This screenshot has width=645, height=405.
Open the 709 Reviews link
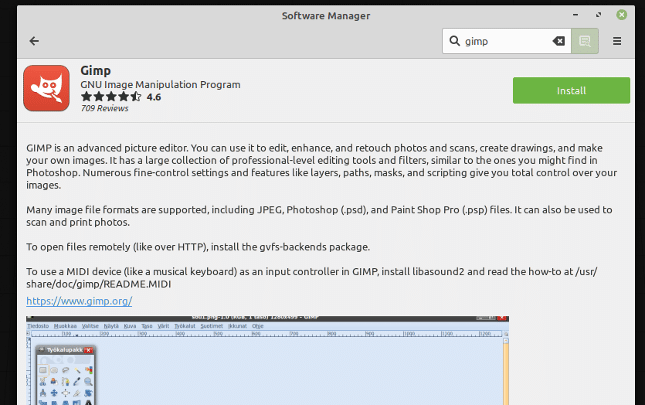point(104,108)
